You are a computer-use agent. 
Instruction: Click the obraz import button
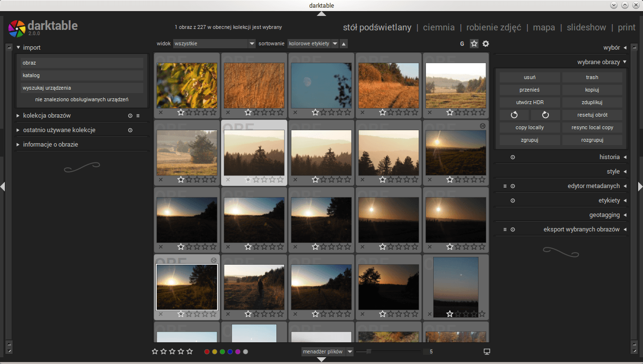click(x=82, y=63)
